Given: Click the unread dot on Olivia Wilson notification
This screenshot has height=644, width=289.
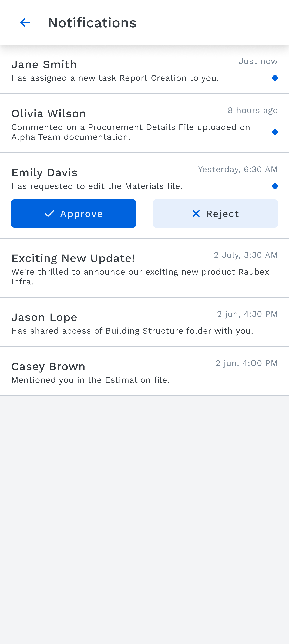Looking at the screenshot, I should point(275,132).
